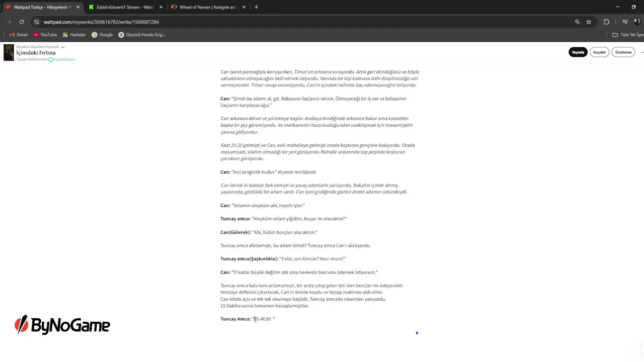Click the "Evlat, sen kimsin? Hızır mısın?" line
The width and height of the screenshot is (644, 362).
coord(283,258)
